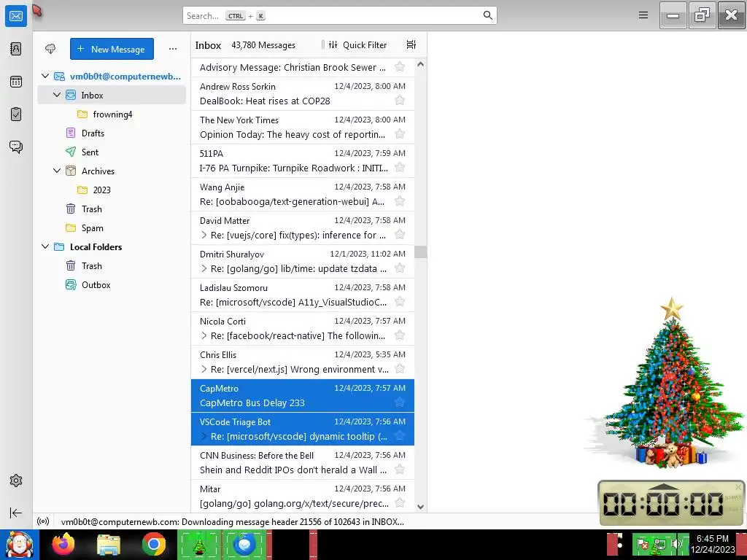Star the DealBook: Heat rises message
Viewport: 747px width, 560px height.
400,101
